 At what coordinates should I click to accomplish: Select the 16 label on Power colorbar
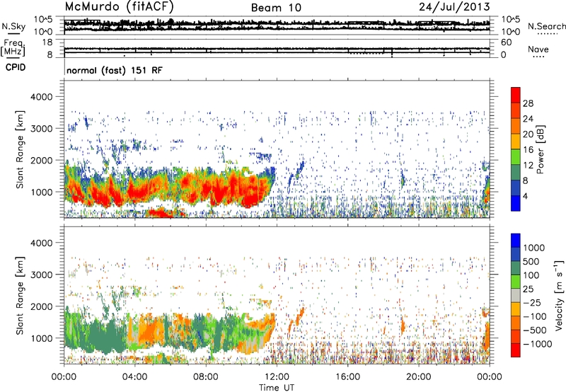coord(528,150)
